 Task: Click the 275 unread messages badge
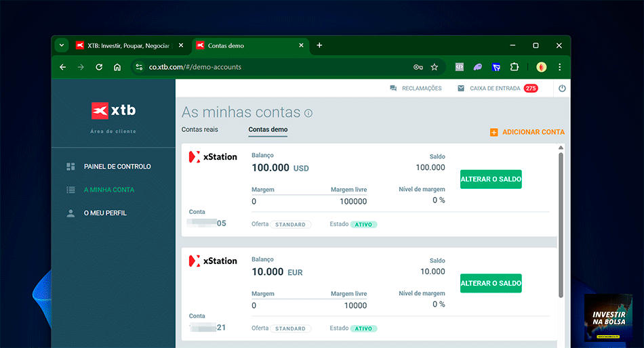coord(531,88)
